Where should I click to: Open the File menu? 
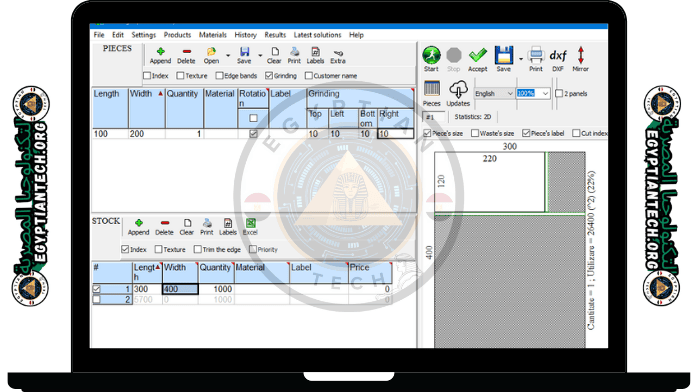99,35
